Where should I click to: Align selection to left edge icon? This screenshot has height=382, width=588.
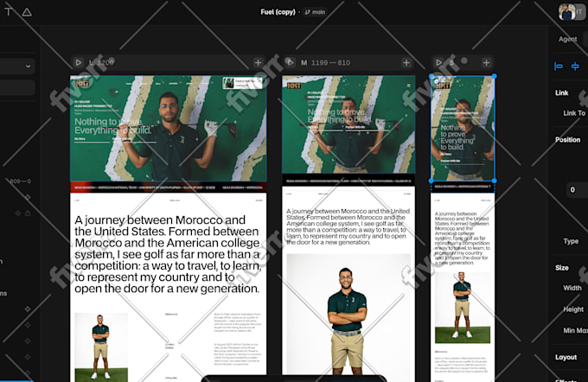(559, 67)
